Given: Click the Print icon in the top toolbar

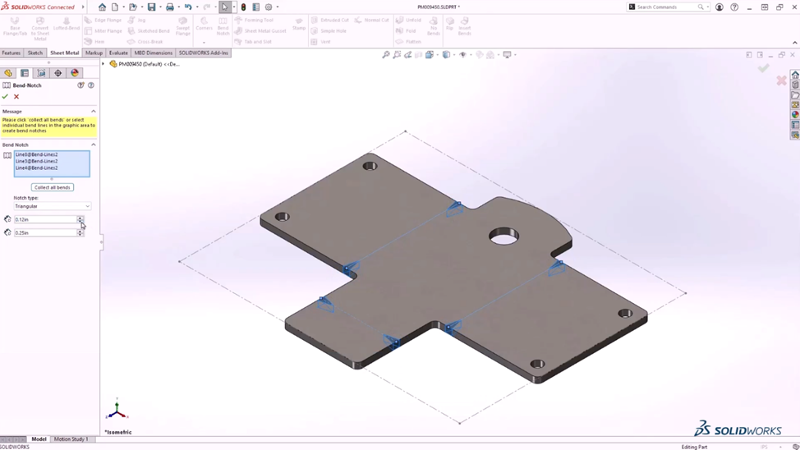Looking at the screenshot, I should tap(170, 7).
